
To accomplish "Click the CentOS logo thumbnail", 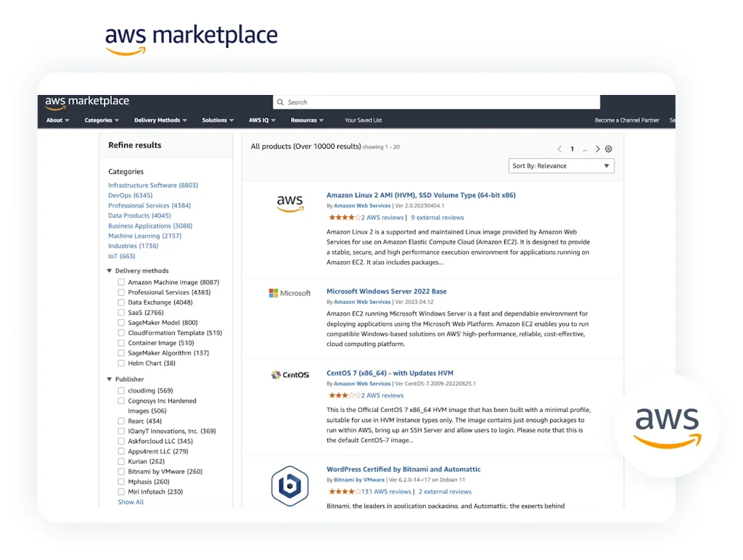I will click(290, 375).
